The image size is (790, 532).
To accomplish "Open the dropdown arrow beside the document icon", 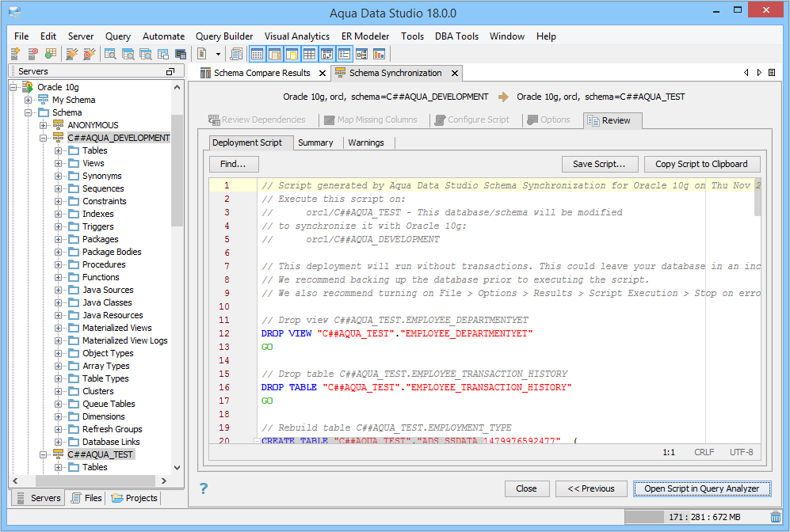I will [218, 54].
